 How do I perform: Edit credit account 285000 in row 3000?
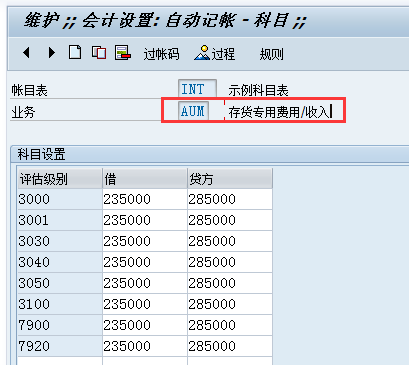pyautogui.click(x=230, y=199)
